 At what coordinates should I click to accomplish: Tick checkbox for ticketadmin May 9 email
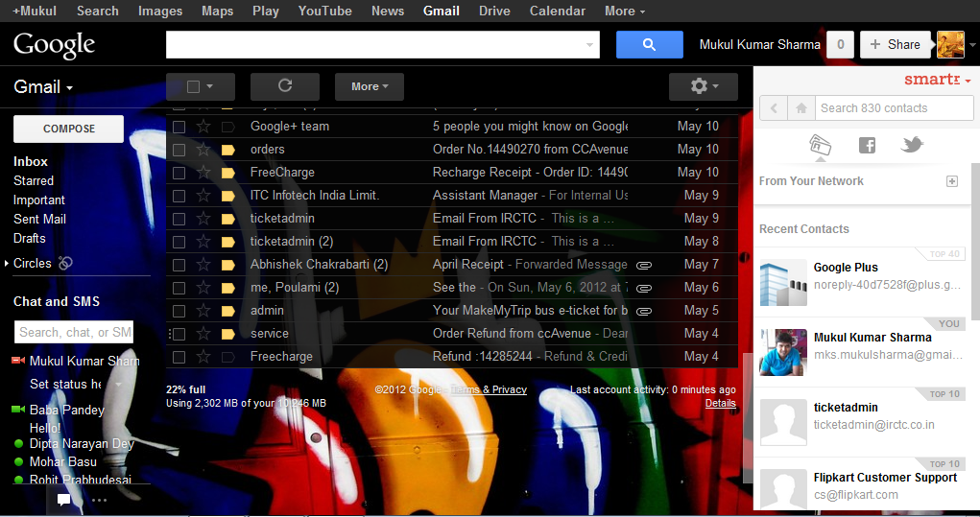(x=179, y=219)
